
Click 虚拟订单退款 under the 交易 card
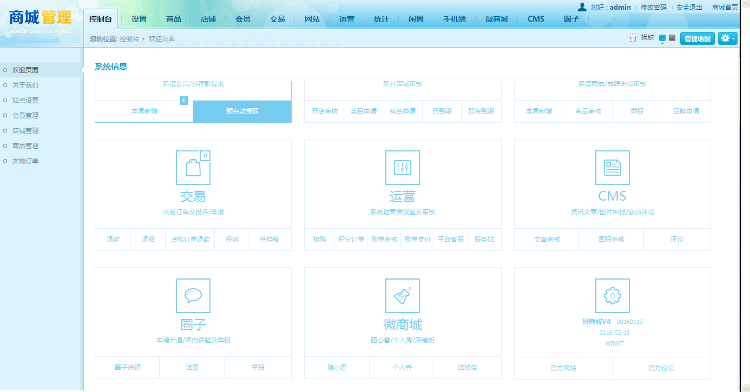point(190,239)
